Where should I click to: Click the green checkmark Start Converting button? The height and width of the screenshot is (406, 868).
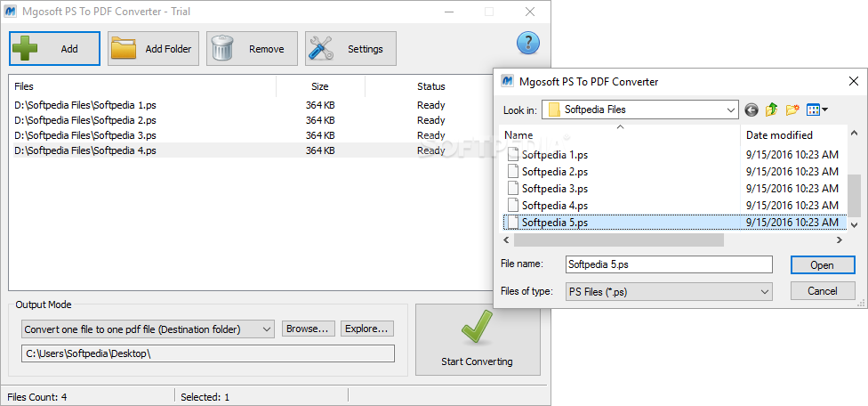coord(478,339)
